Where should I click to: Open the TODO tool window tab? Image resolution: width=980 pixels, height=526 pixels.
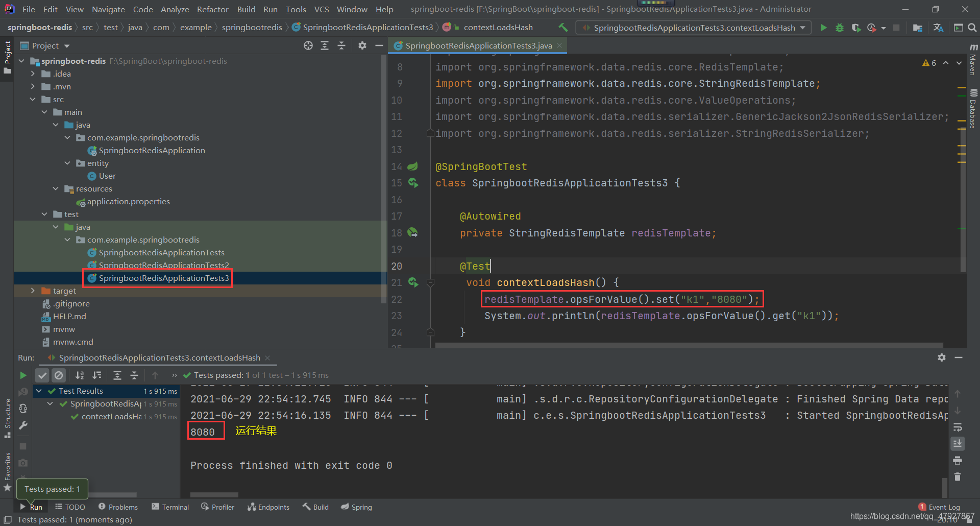pyautogui.click(x=70, y=507)
